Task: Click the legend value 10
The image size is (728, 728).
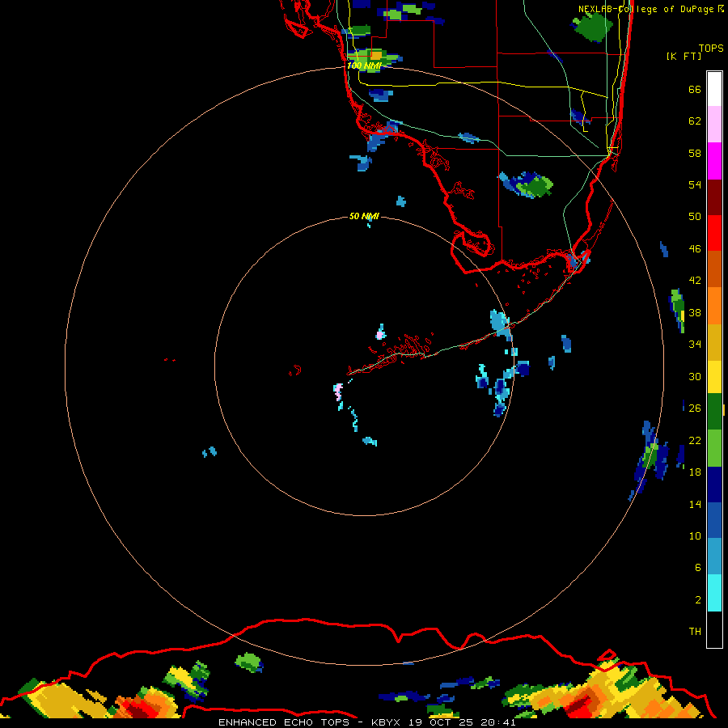Action: point(695,536)
